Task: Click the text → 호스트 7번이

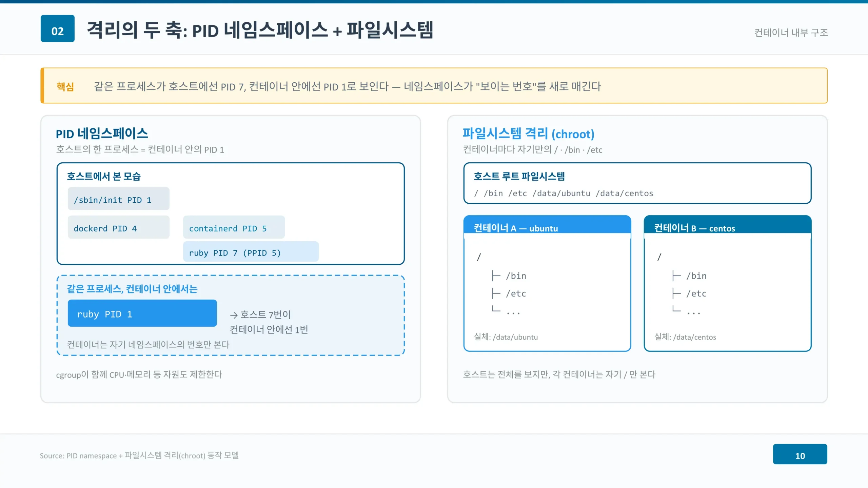Action: [260, 314]
